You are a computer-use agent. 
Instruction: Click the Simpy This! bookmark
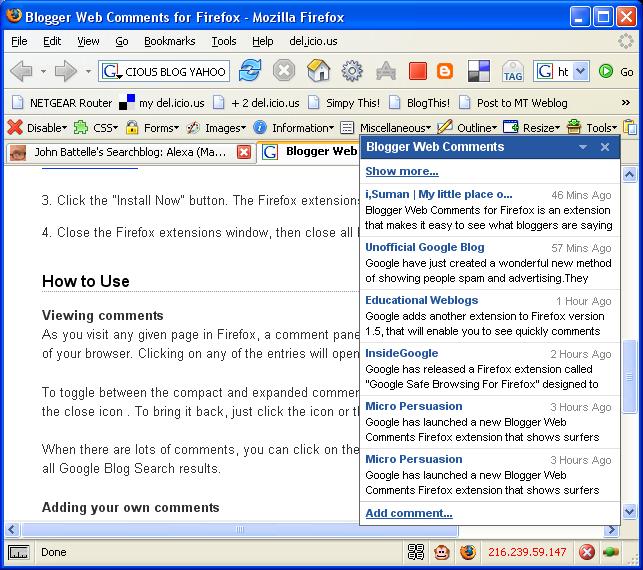tap(344, 103)
